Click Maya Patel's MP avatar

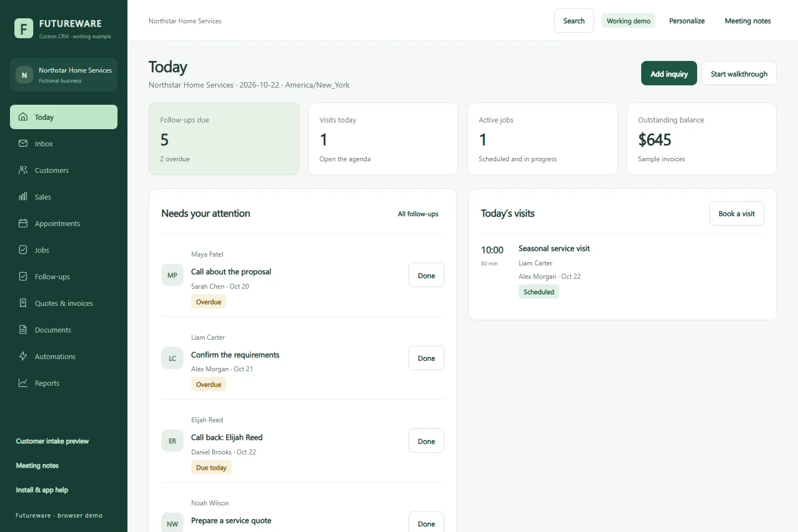pos(172,275)
